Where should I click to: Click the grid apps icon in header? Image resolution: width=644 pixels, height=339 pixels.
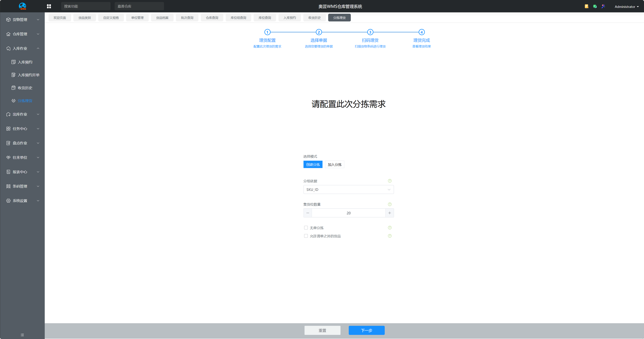(x=49, y=6)
